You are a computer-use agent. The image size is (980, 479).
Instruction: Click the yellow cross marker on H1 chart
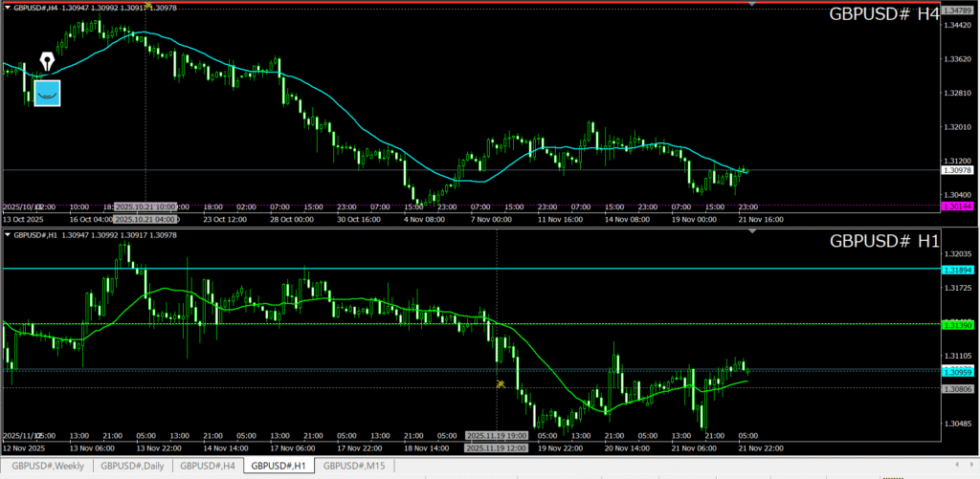[500, 383]
